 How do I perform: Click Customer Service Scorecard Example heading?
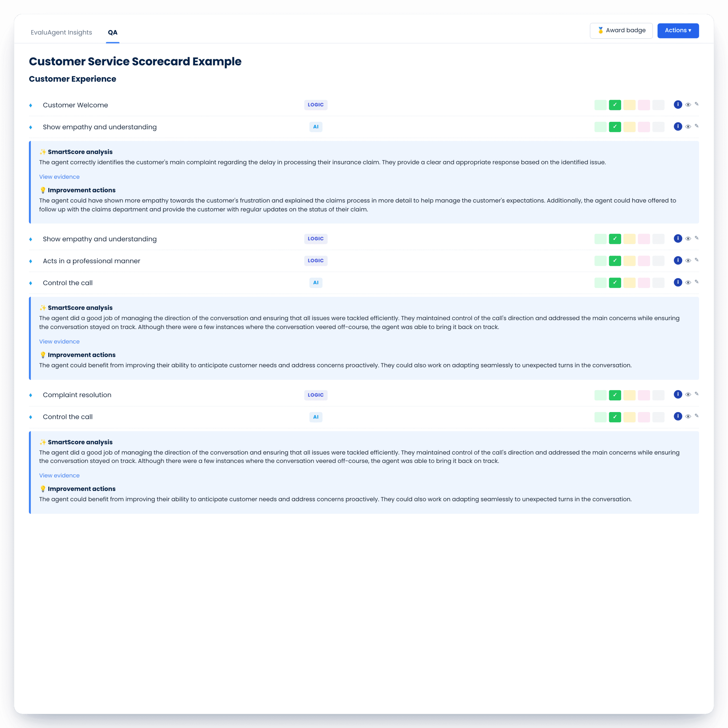pyautogui.click(x=135, y=61)
